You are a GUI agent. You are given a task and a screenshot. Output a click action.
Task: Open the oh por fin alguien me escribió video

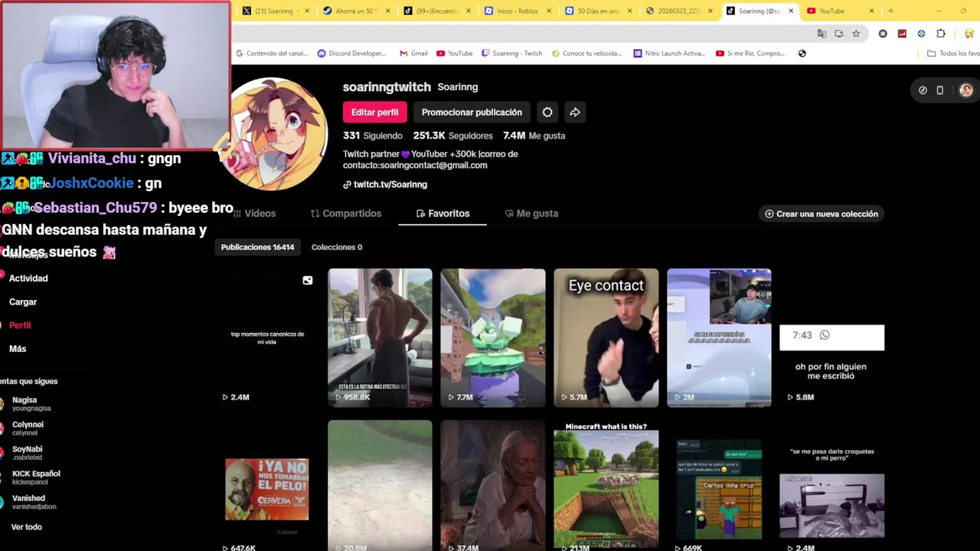click(831, 337)
